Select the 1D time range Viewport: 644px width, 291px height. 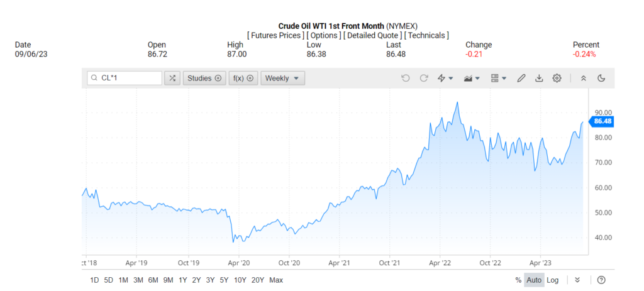[94, 280]
